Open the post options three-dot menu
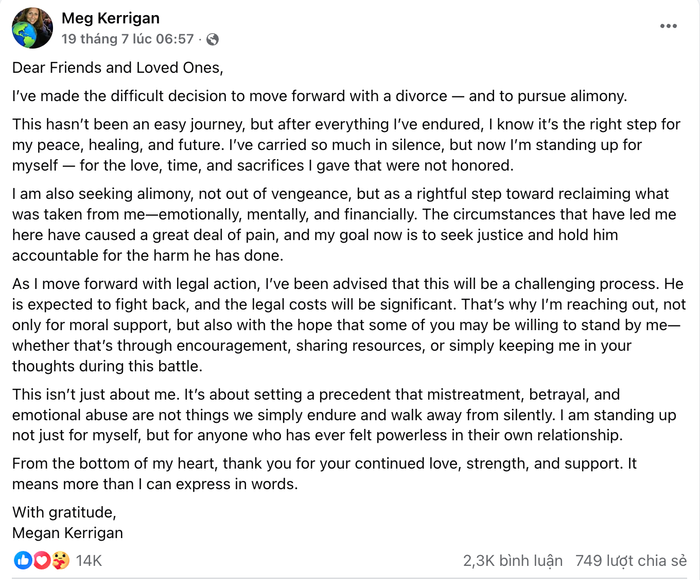This screenshot has height=580, width=700. pyautogui.click(x=668, y=26)
